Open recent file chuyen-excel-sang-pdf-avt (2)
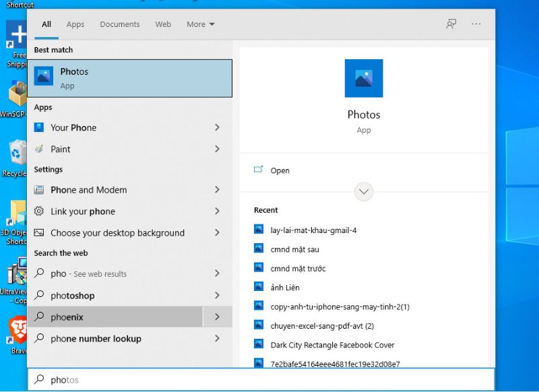This screenshot has height=392, width=539. [322, 326]
